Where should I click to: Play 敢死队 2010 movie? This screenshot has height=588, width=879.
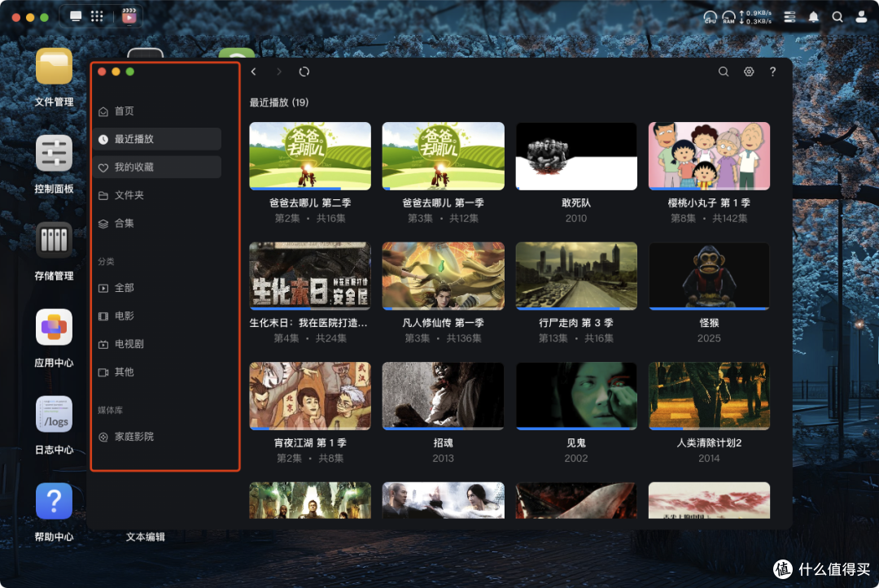coord(575,155)
